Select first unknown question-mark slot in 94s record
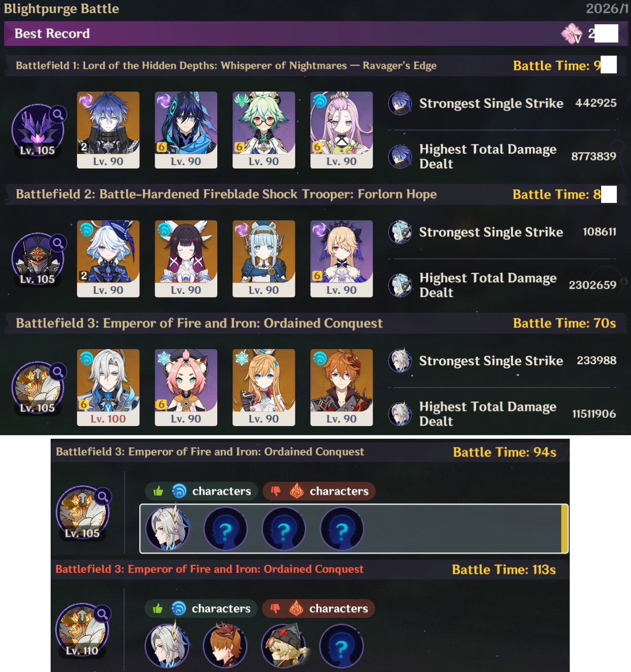Viewport: 631px width, 672px height. (x=225, y=529)
